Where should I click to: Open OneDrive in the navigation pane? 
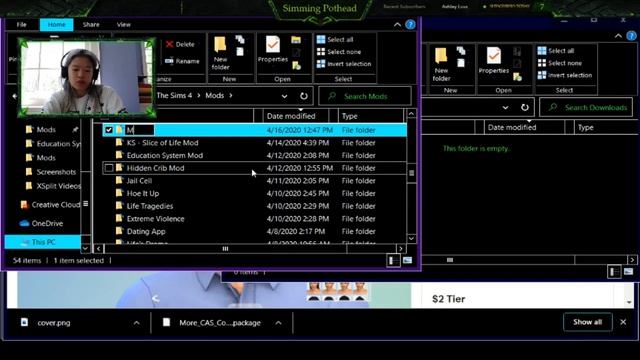(x=41, y=223)
